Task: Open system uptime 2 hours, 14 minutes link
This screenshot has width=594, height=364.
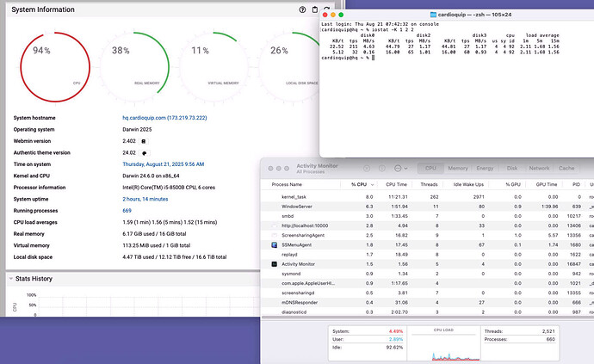Action: (145, 199)
